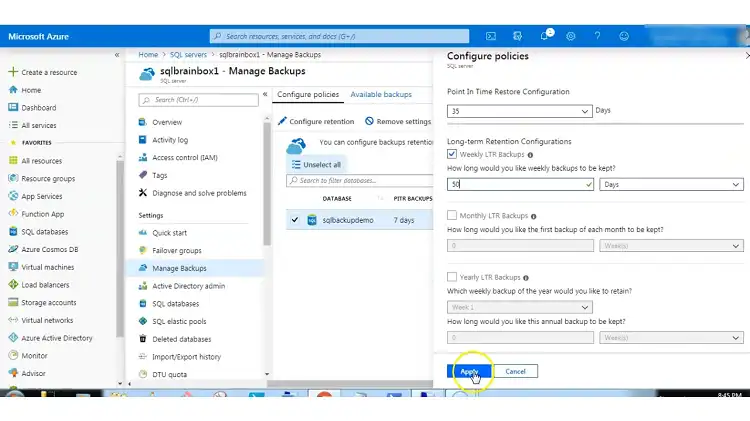Open App Services favorite
This screenshot has height=421, width=750.
35,196
